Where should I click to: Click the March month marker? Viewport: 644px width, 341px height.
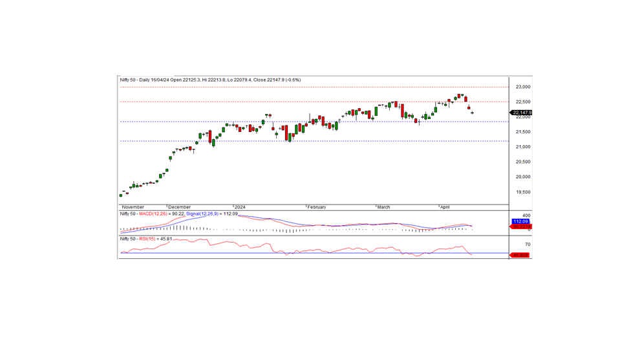click(x=383, y=207)
